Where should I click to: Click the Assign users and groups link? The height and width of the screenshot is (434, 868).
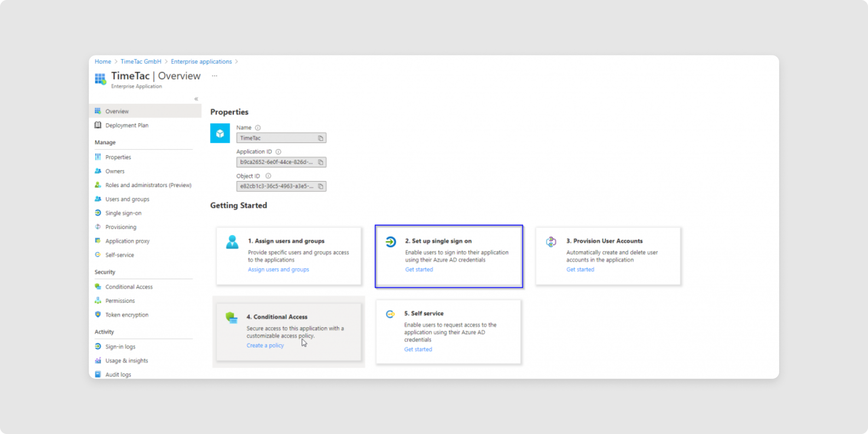pyautogui.click(x=278, y=270)
